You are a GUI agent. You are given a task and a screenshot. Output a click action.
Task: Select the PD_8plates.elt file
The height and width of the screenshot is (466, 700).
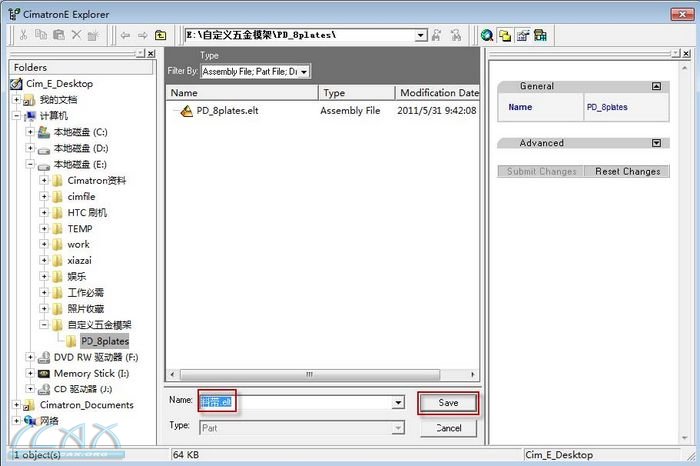(227, 111)
